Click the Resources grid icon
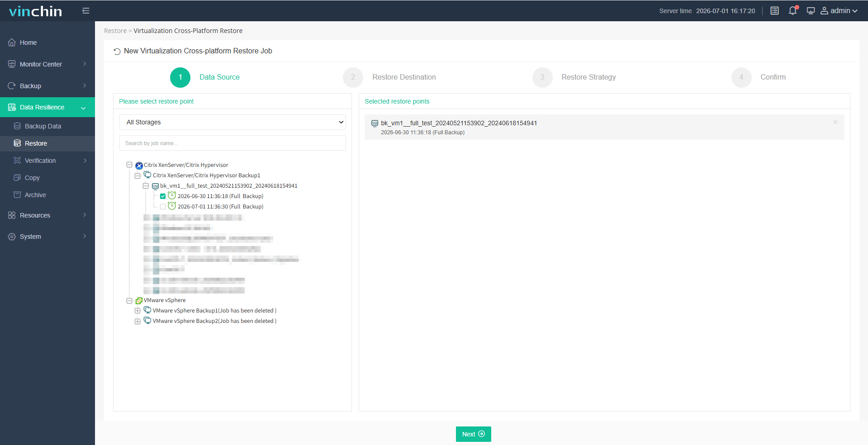 click(12, 215)
